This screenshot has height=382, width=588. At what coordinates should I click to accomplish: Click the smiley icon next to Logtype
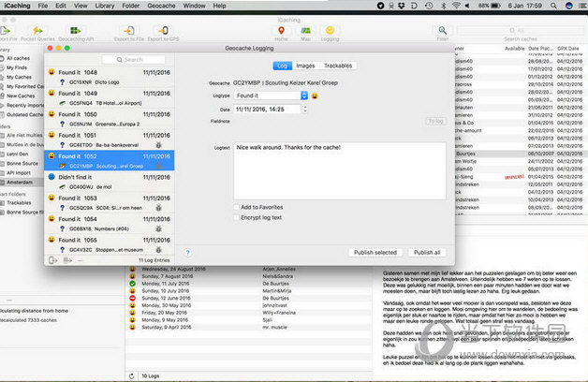click(x=315, y=96)
